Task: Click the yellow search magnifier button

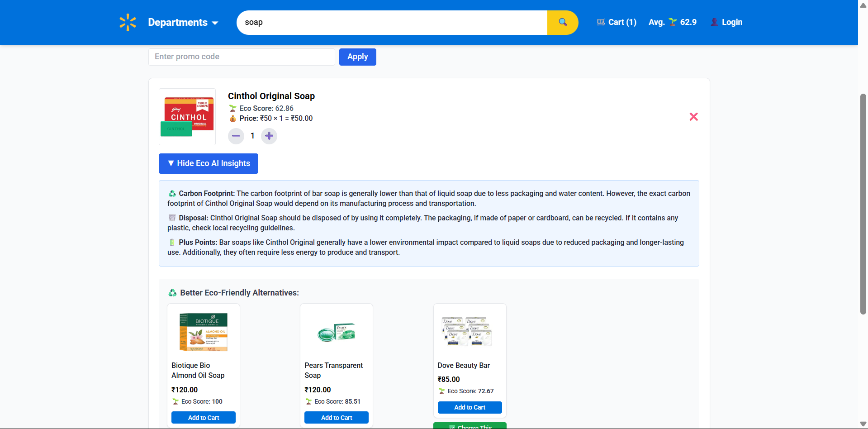Action: coord(563,23)
